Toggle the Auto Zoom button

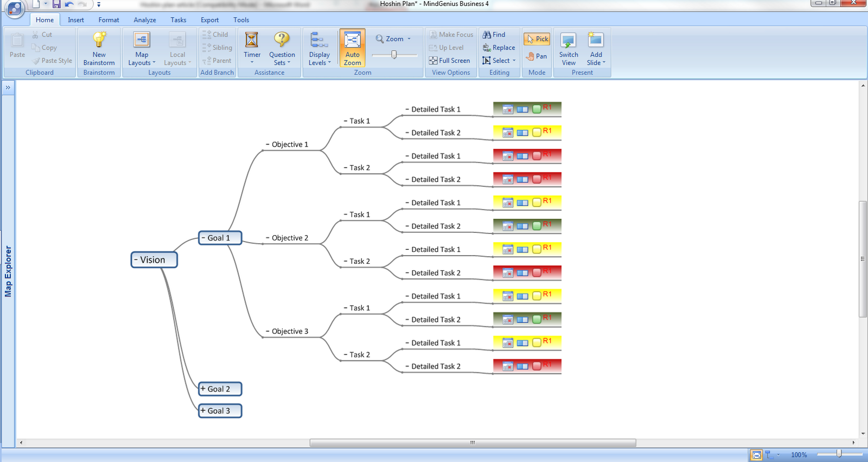[x=352, y=48]
